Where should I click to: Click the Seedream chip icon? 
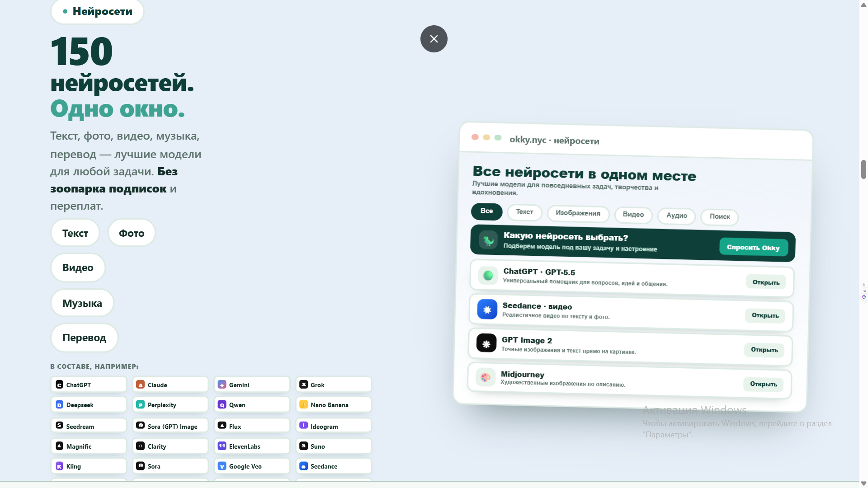coord(59,425)
